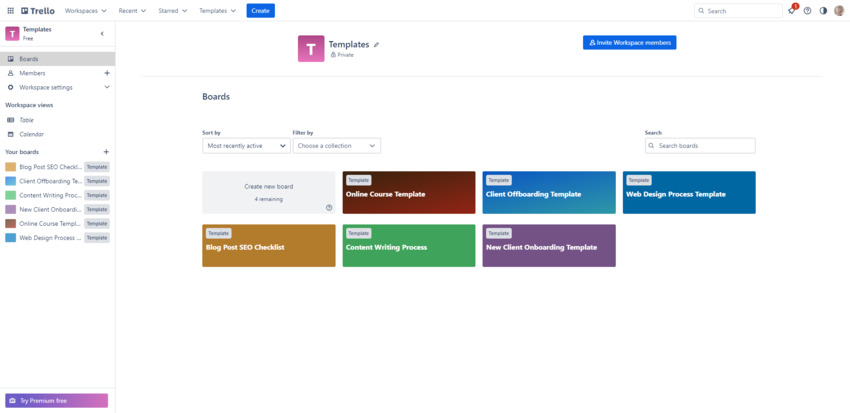Click the Templates workspace avatar in sidebar
The image size is (850, 413).
pyautogui.click(x=12, y=34)
